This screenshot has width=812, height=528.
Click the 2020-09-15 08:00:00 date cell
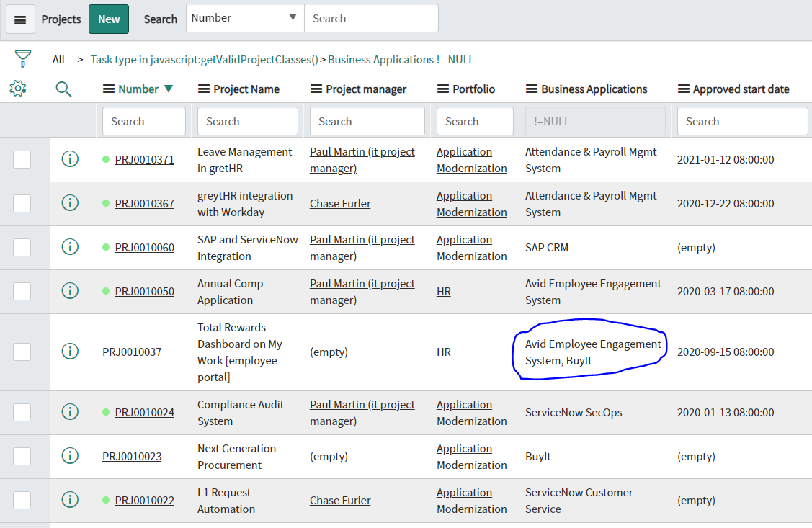(x=726, y=352)
